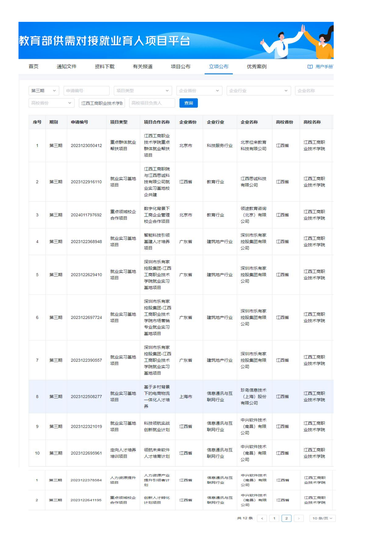Viewport: 392px width, 555px height.
Task: Click company 江西思诚科技有限公司
Action: [x=253, y=182]
